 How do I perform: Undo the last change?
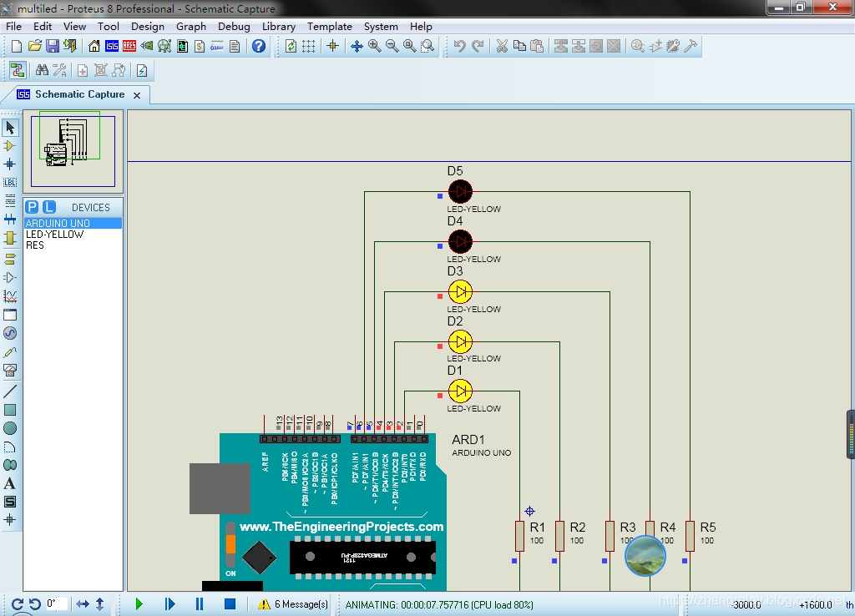[x=460, y=47]
